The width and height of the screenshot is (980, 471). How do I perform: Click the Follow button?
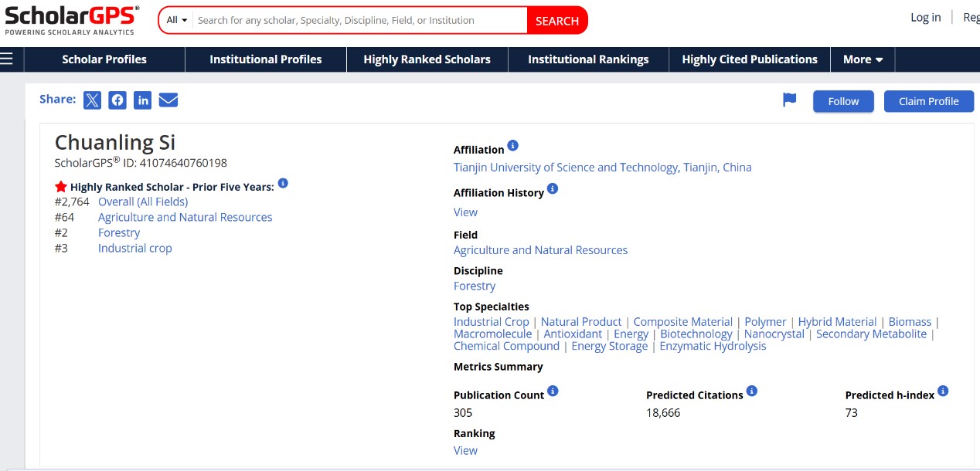point(843,101)
